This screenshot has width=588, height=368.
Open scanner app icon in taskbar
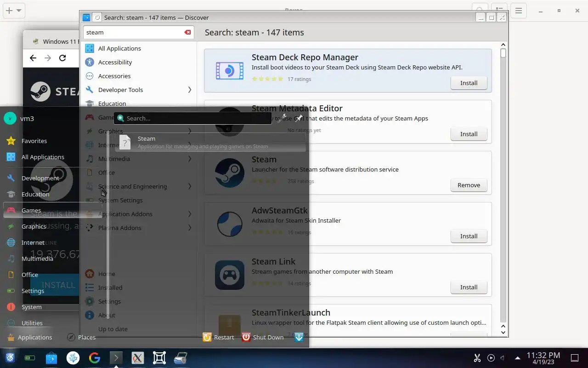click(181, 358)
